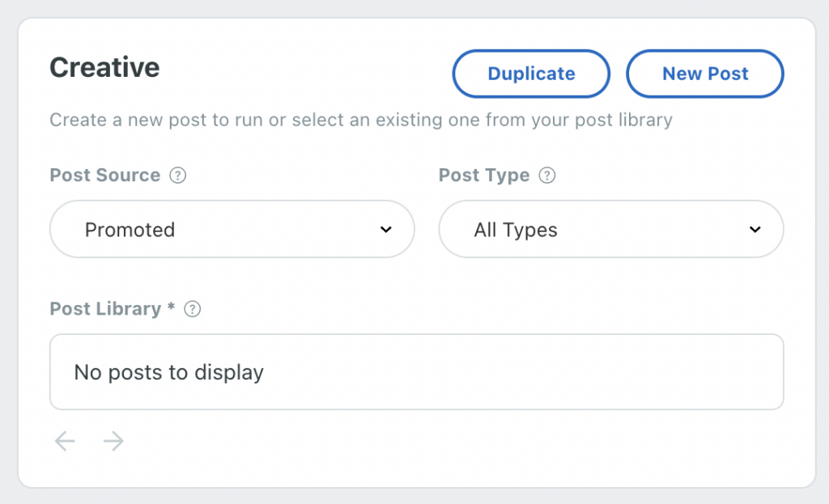Screen dimensions: 829x504
Task: Click the forward navigation arrow under Post Library
Action: [113, 441]
